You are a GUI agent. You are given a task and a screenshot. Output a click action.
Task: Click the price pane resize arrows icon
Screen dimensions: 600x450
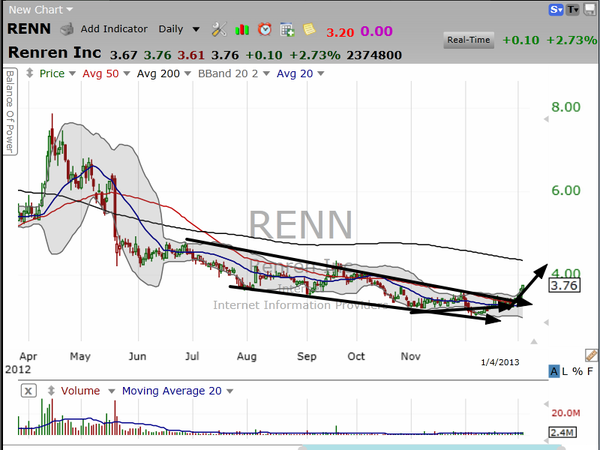coord(29,73)
